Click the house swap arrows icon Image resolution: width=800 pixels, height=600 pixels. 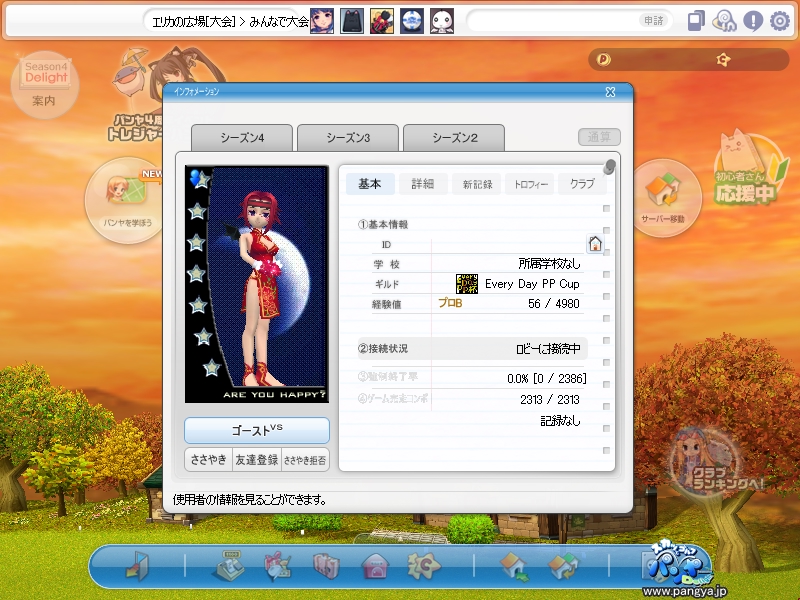pos(563,566)
